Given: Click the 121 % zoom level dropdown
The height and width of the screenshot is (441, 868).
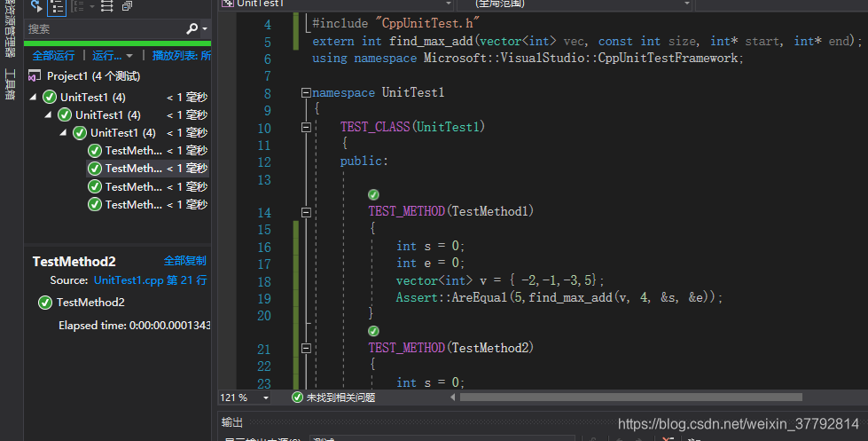Looking at the screenshot, I should pos(244,398).
